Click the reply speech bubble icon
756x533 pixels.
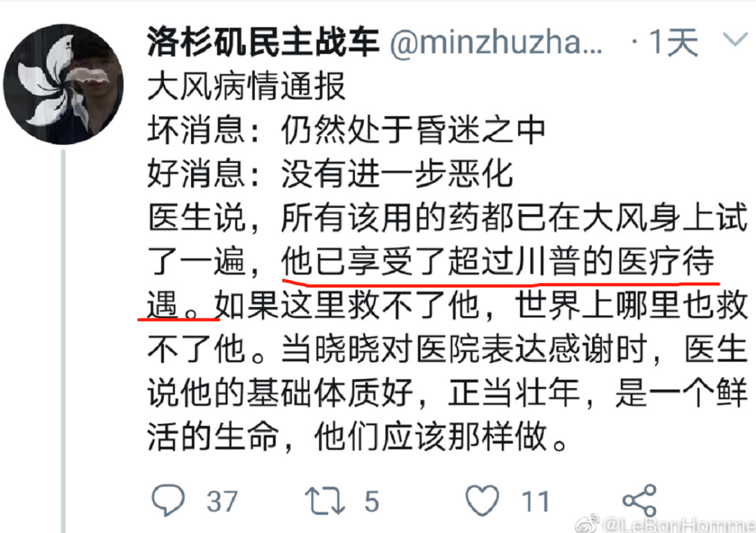pos(168,499)
